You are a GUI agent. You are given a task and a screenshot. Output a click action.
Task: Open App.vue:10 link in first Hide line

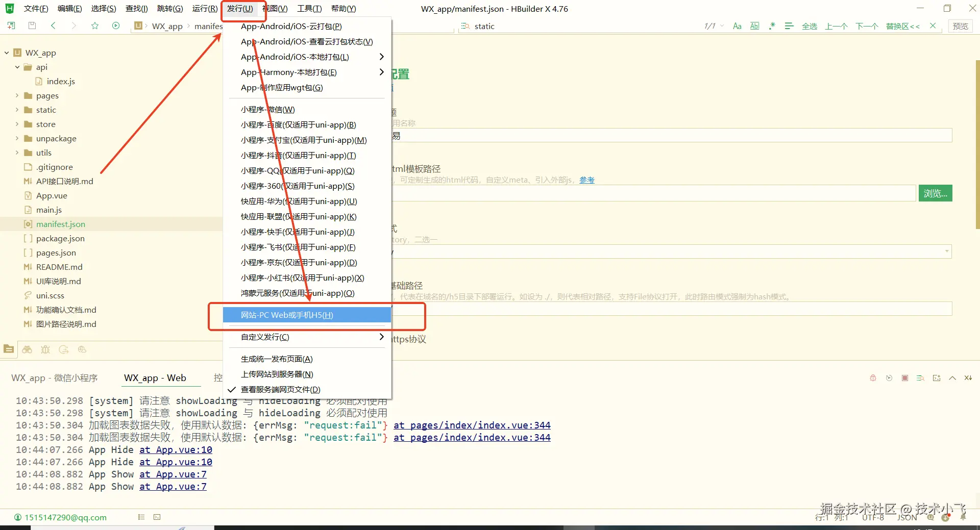[x=176, y=450]
